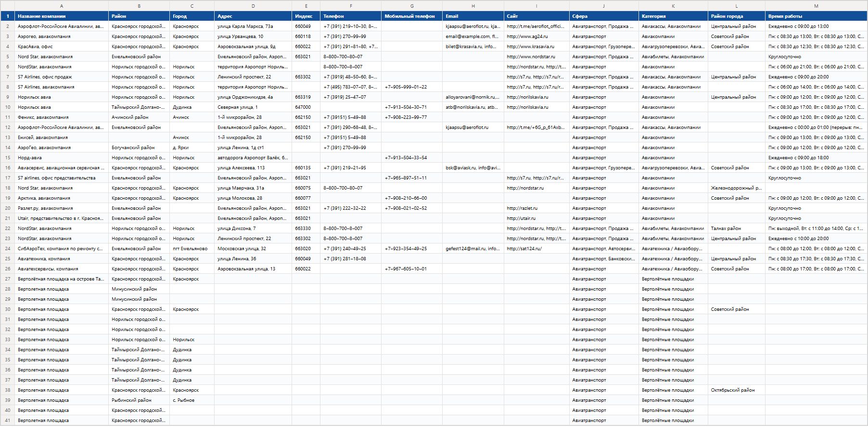Click the 'Категория' header cell
Screen dimensions: 868x434
point(673,16)
